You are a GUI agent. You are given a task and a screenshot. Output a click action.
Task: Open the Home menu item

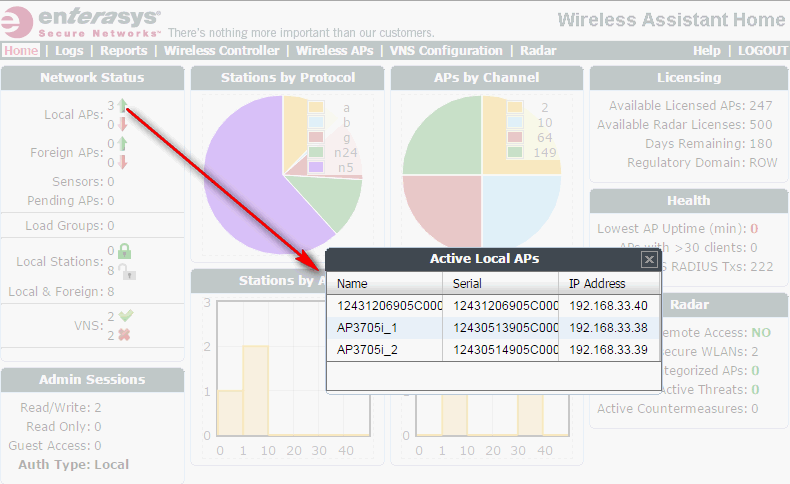click(x=21, y=50)
